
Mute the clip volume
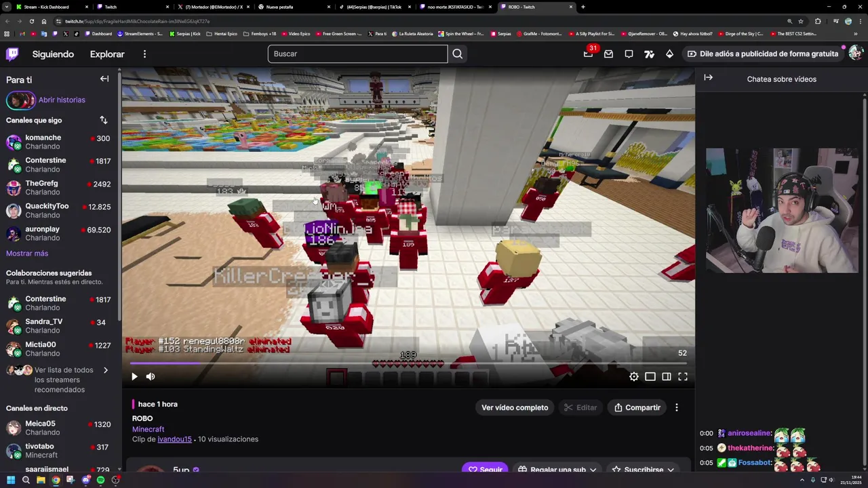click(151, 377)
